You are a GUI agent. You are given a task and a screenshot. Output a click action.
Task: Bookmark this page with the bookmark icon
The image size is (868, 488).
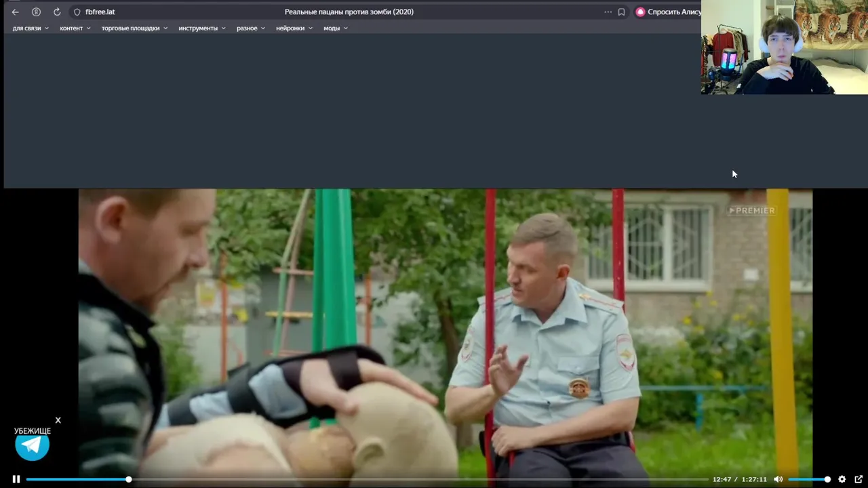tap(621, 12)
